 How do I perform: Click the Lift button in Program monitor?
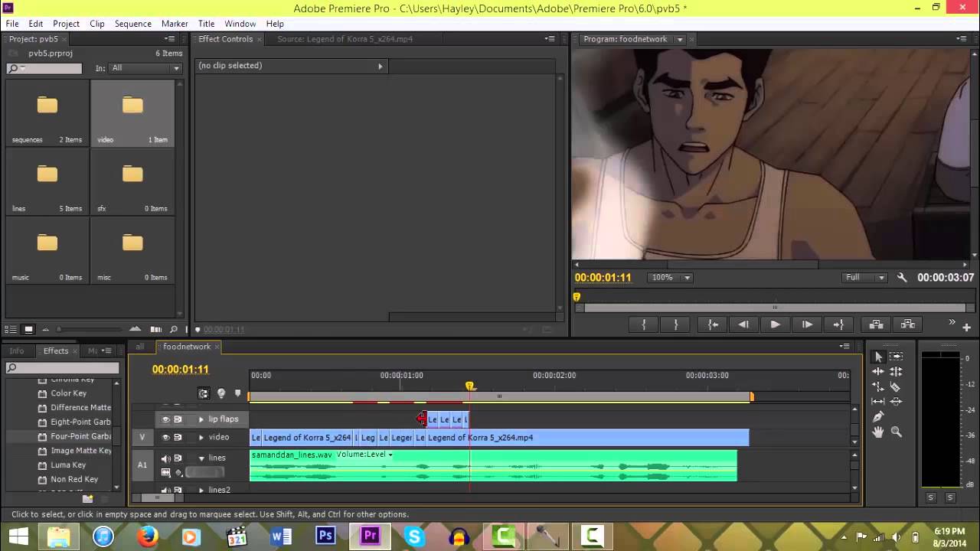877,324
